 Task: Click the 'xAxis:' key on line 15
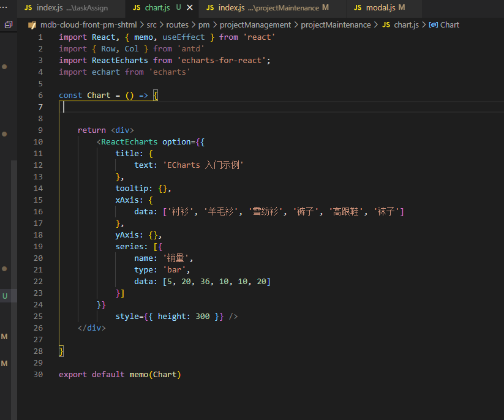(129, 200)
